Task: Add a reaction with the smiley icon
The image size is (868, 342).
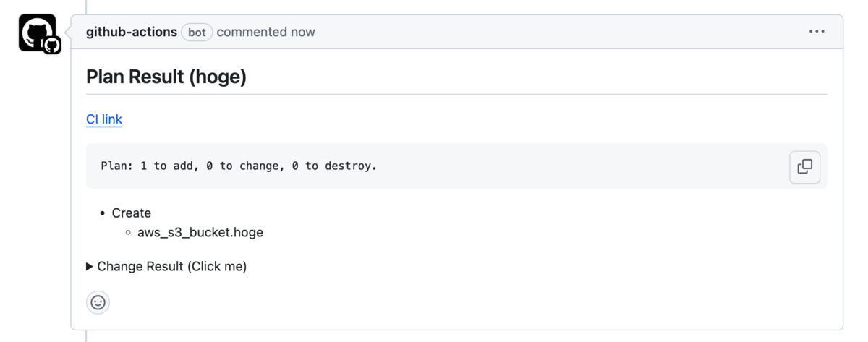Action: click(x=98, y=302)
